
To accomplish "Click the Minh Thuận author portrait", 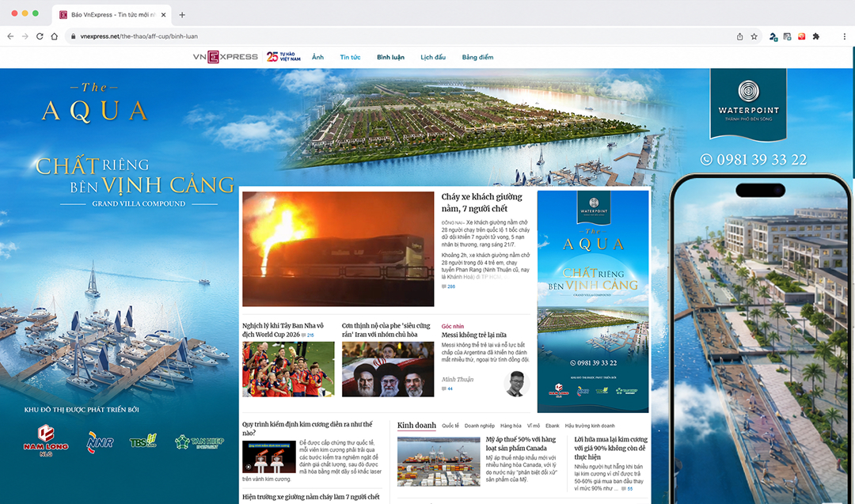I will pyautogui.click(x=516, y=384).
